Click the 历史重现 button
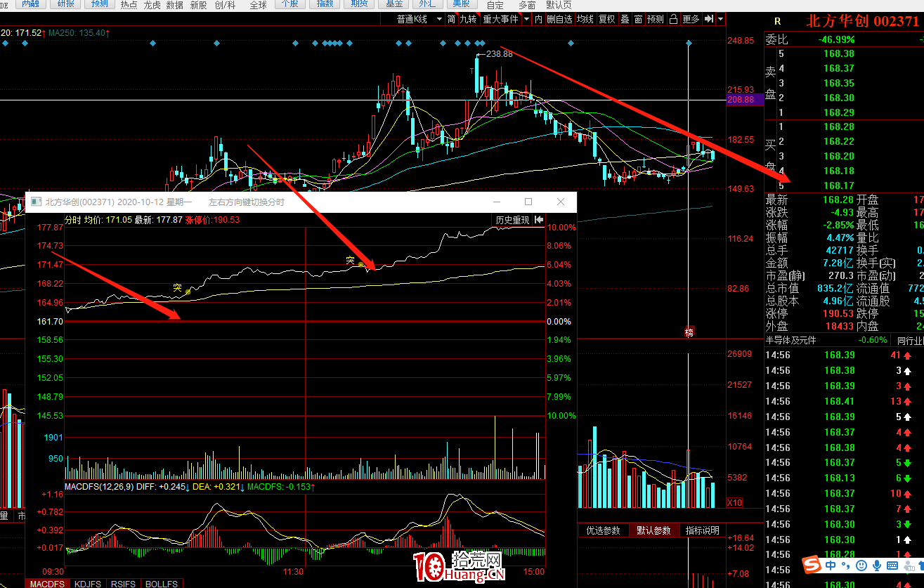 coord(512,220)
